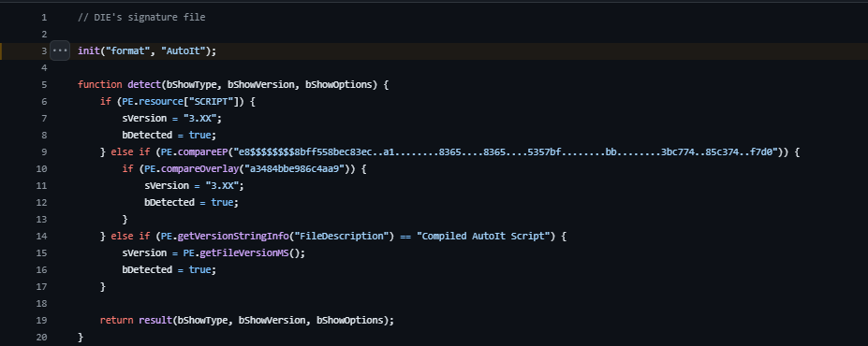Select line number 5 in gutter
This screenshot has height=346, width=868.
pyautogui.click(x=44, y=84)
